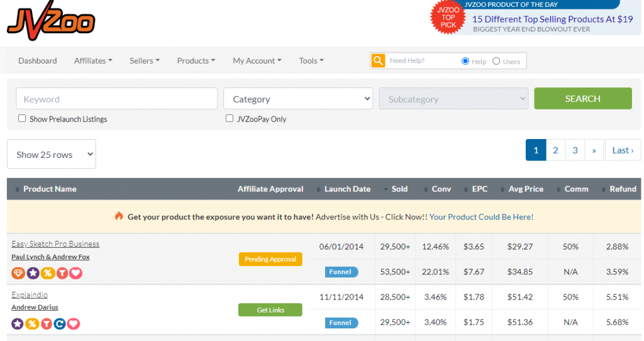Screen dimensions: 644x341
Task: Click the blue recurring icon for Explaindio
Action: pyautogui.click(x=60, y=324)
